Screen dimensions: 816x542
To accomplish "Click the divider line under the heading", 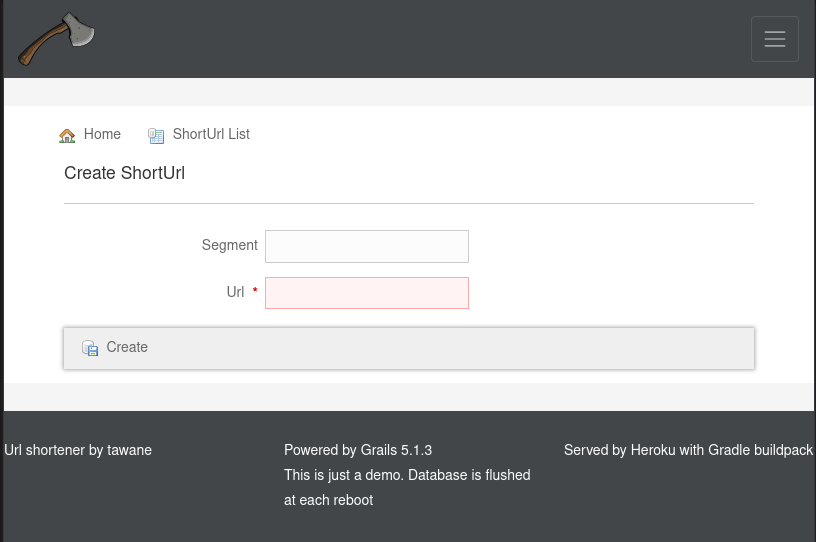I will coord(408,203).
